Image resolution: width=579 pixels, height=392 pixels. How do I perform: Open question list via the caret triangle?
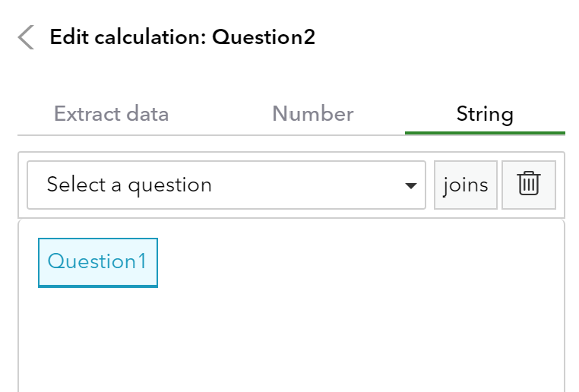coord(411,185)
